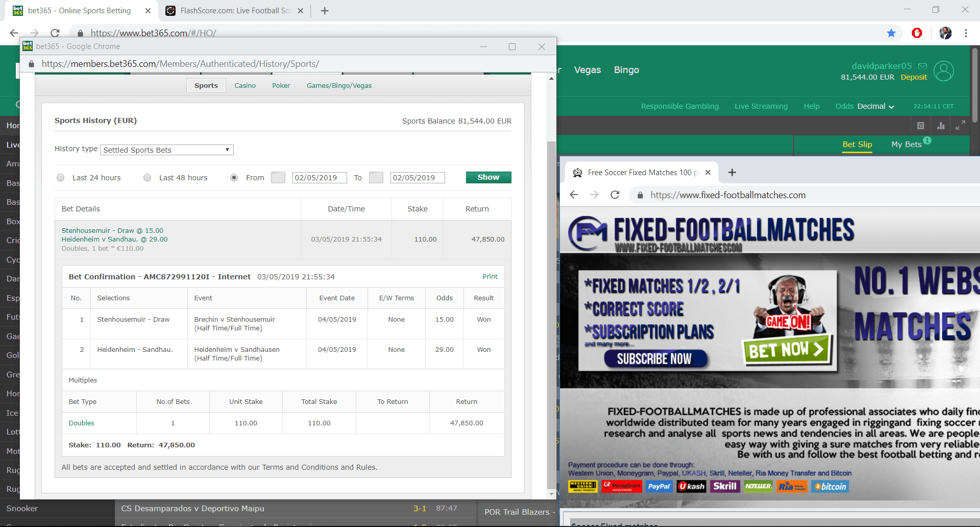This screenshot has width=980, height=527.
Task: Click main bet365 page vertical scrollbar
Action: (975, 85)
